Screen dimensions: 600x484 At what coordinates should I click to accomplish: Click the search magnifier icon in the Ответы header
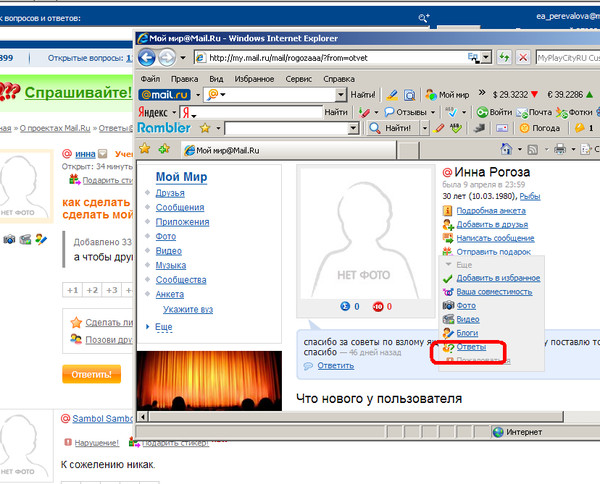tap(424, 18)
